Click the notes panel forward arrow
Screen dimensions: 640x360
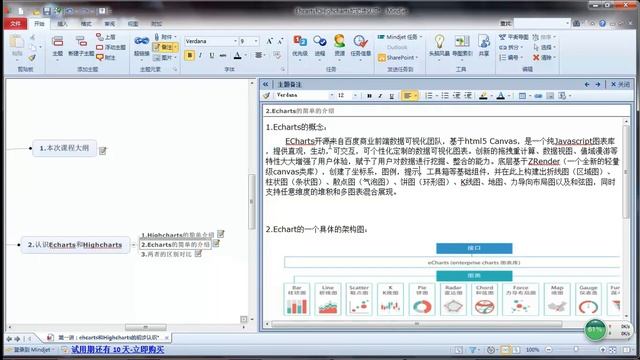598,84
